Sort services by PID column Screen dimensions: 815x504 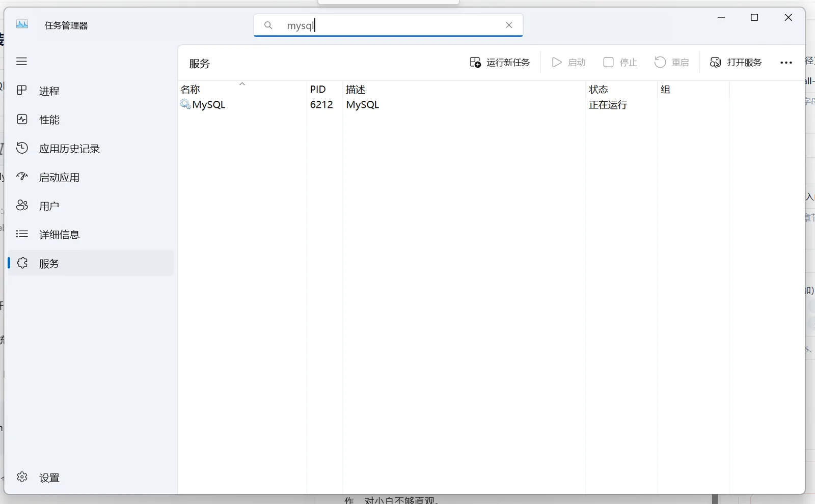tap(324, 89)
